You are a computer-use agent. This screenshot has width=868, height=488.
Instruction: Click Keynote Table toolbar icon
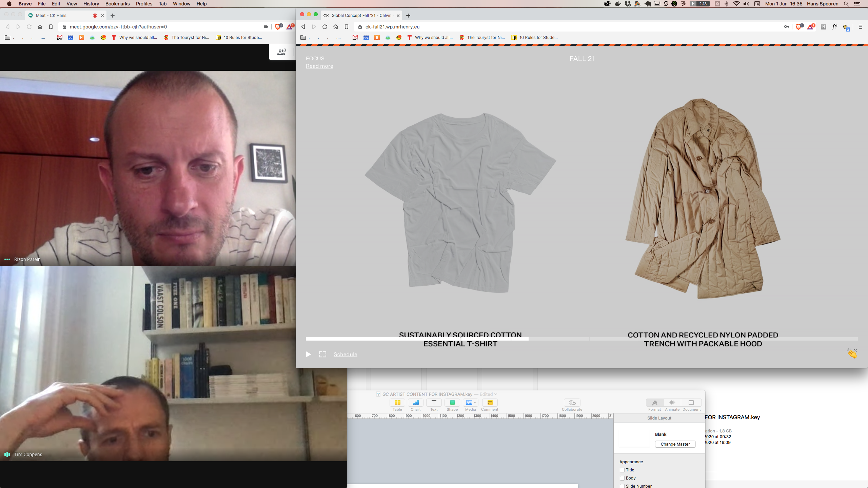(x=397, y=403)
